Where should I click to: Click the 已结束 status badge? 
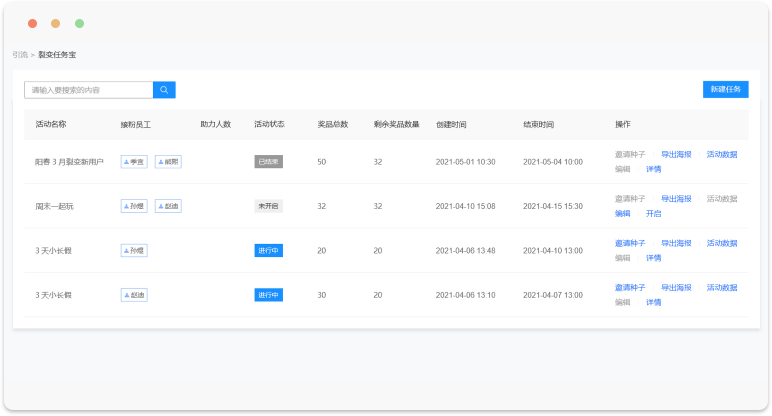tap(268, 161)
